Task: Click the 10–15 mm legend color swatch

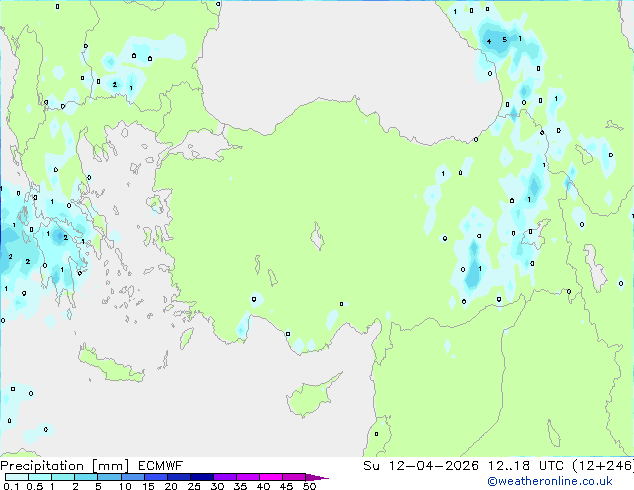Action: [132, 477]
